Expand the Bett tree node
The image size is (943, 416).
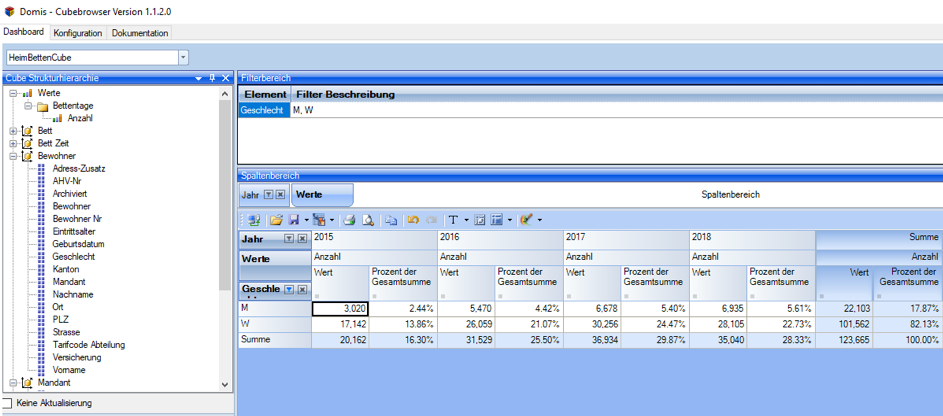point(13,131)
